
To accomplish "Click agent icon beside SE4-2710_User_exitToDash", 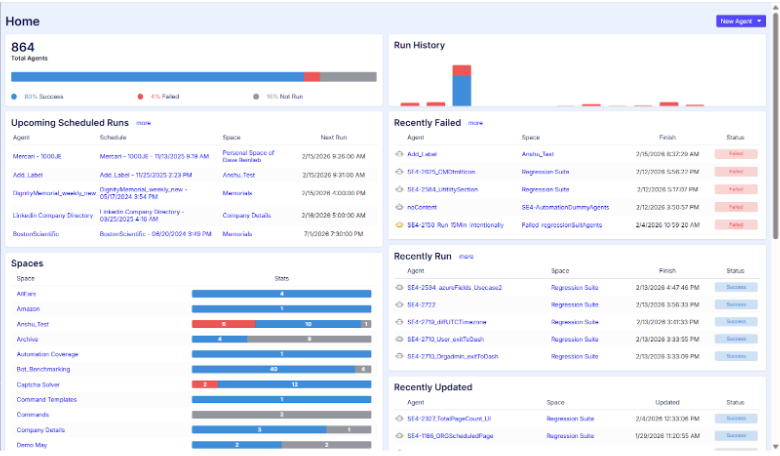I will pos(400,339).
